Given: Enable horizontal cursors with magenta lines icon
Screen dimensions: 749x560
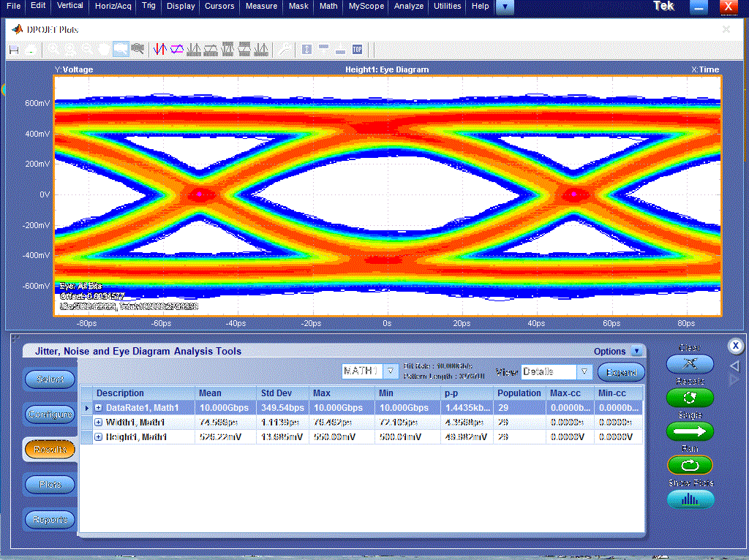Looking at the screenshot, I should tap(177, 49).
